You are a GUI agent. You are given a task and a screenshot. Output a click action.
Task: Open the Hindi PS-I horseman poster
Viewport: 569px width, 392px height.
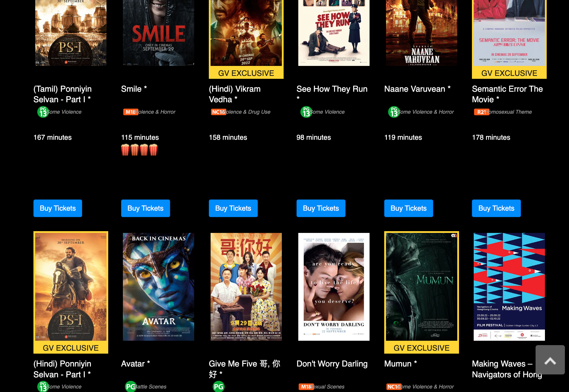click(x=71, y=287)
